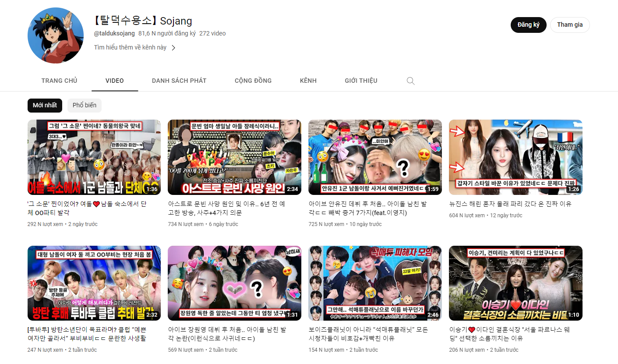Open the DANH SÁCH PHÁT tab
The image size is (618, 364).
pos(179,81)
